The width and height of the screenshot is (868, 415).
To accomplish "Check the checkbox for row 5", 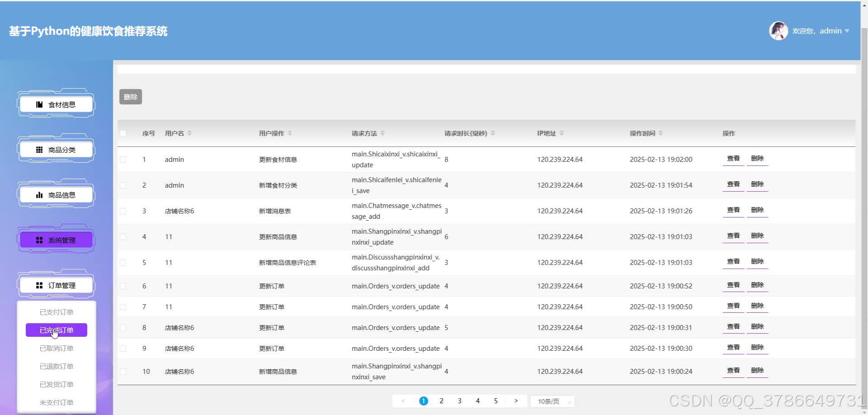I will tap(123, 263).
